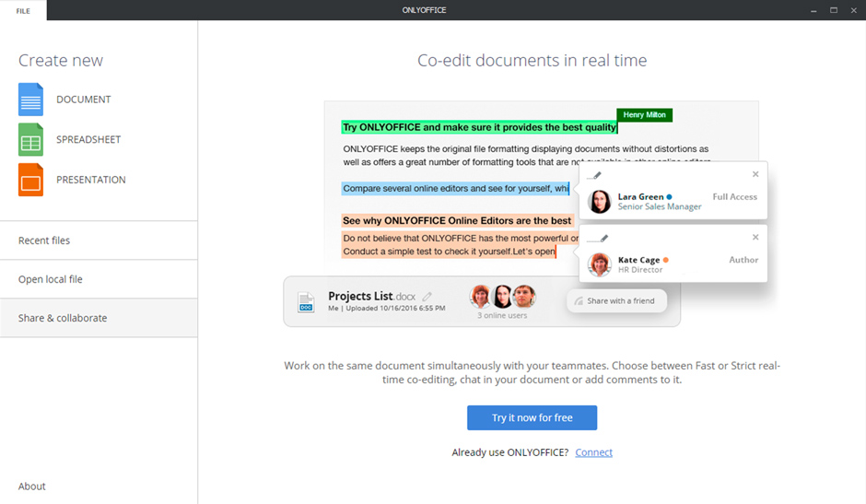Open Recent files section
This screenshot has width=866, height=504.
(44, 240)
